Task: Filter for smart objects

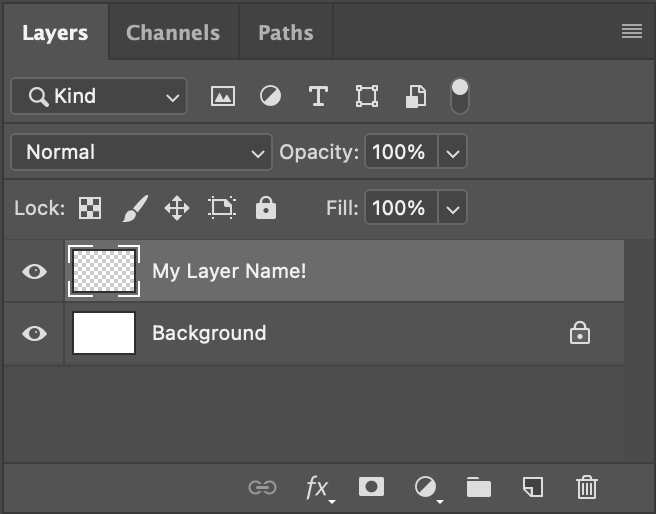Action: tap(415, 97)
